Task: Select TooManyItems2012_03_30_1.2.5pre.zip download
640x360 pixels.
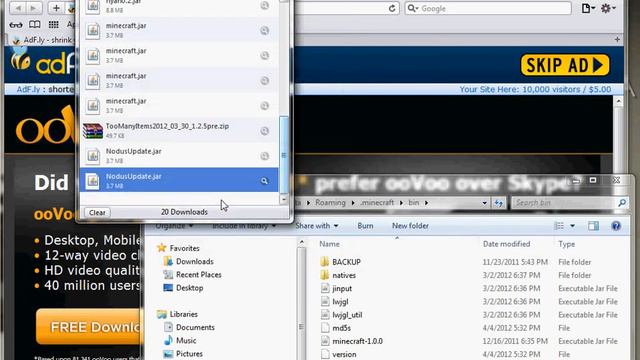Action: coord(179,130)
